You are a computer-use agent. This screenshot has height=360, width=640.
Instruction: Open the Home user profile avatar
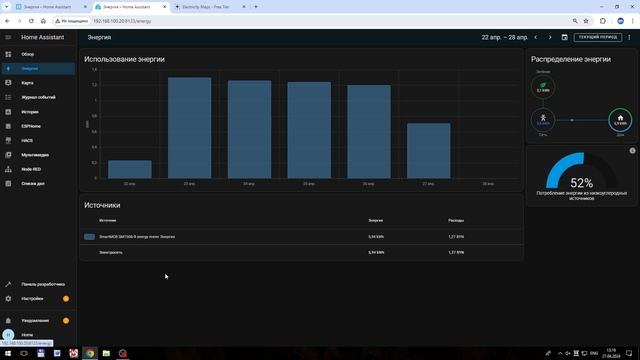pos(8,335)
